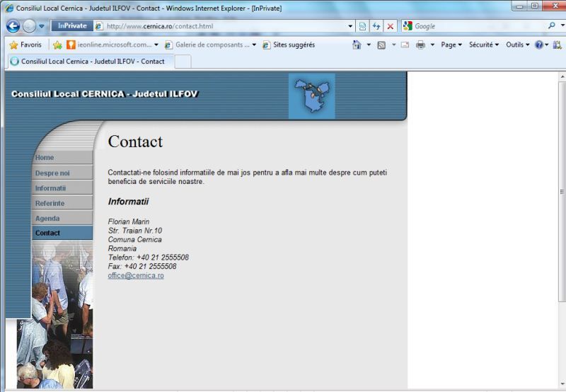Click the printer icon

[x=420, y=45]
